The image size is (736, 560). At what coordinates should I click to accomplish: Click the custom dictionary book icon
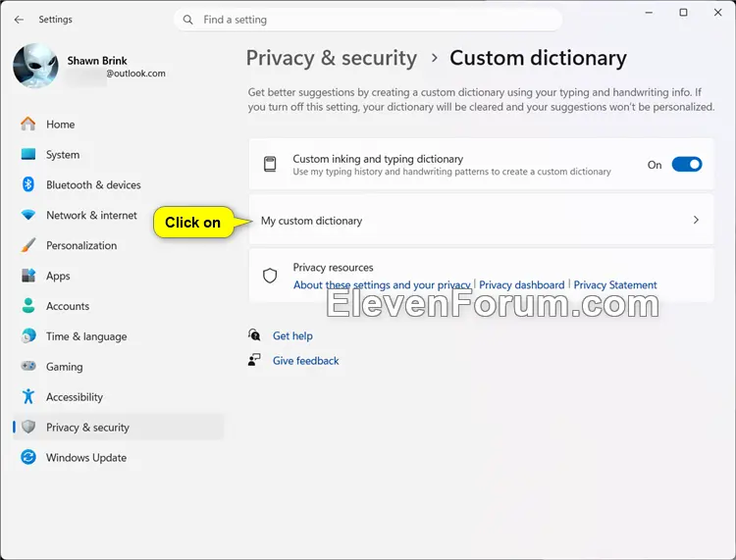(270, 164)
